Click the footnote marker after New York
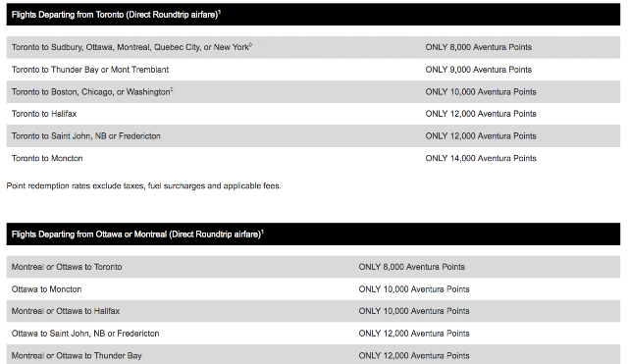 click(251, 44)
